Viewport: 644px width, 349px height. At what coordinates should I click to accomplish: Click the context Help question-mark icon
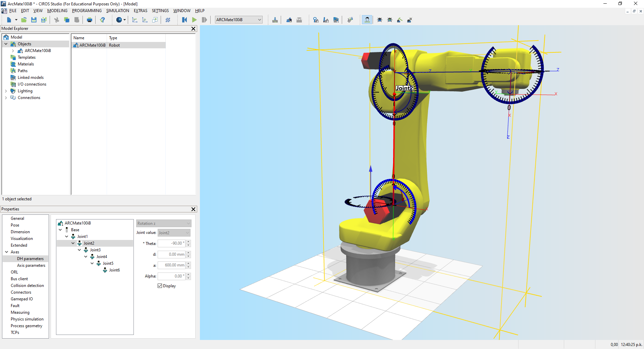pos(103,20)
